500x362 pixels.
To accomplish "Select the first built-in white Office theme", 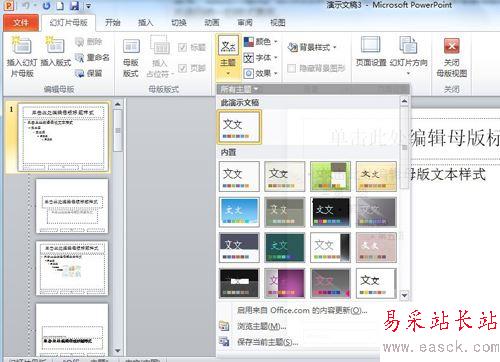I will [x=239, y=176].
